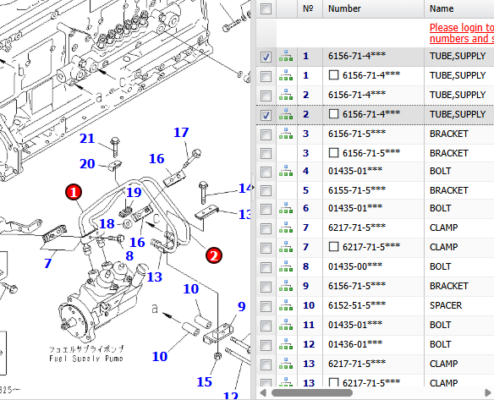The image size is (494, 400).
Task: Tick the checkbox for row 8 BOLT
Action: tap(266, 267)
